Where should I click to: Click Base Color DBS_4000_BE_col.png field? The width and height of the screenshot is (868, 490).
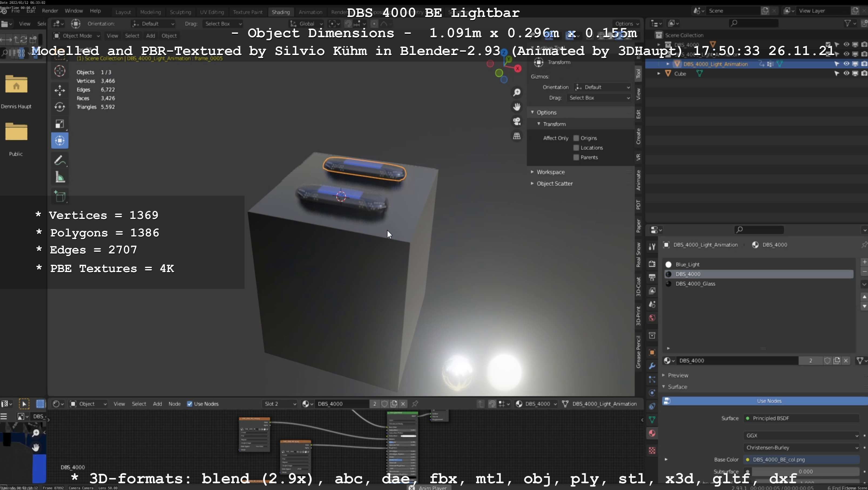pyautogui.click(x=801, y=460)
